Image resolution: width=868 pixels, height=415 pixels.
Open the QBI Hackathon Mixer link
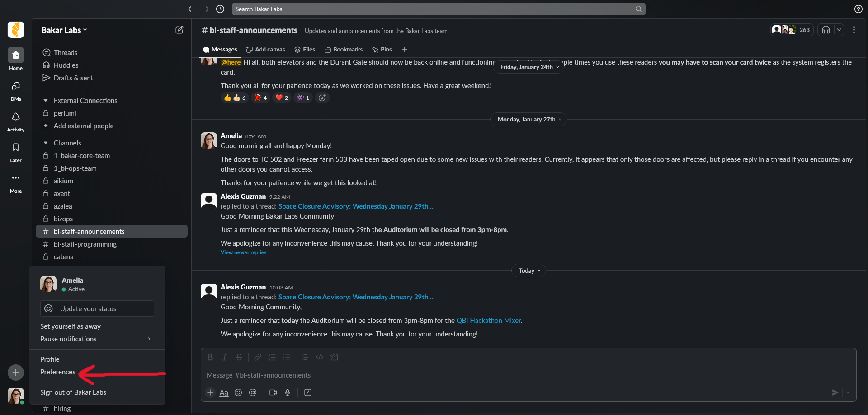488,321
